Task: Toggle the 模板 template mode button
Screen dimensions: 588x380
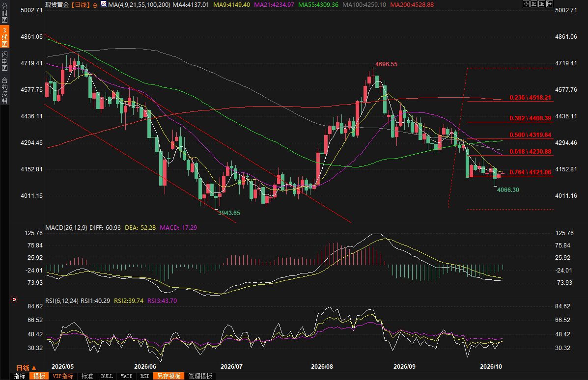Action: click(x=39, y=376)
